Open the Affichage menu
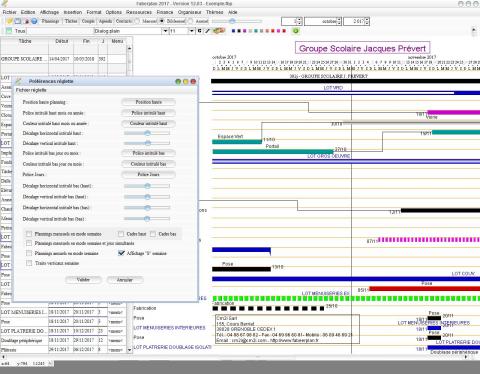This screenshot has height=374, width=480. (x=49, y=12)
